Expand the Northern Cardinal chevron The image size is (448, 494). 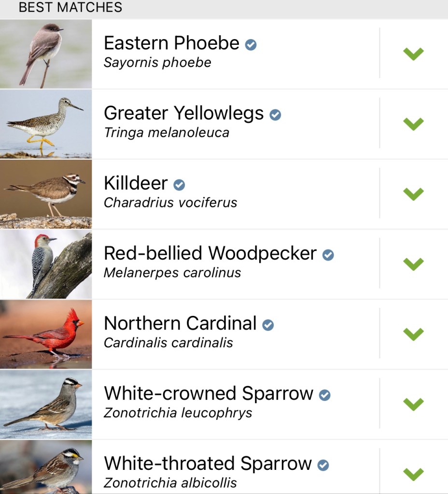[413, 334]
